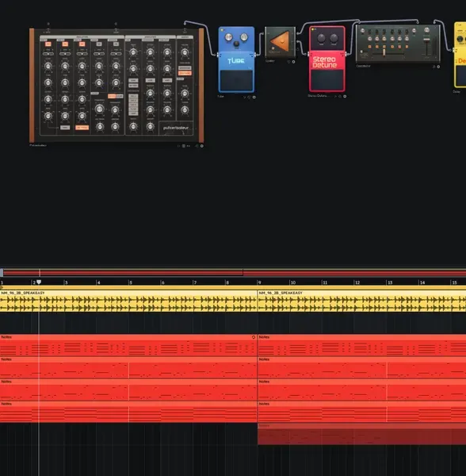Viewport: 466px width, 476px height.
Task: Open settings icon below Pulverisateur synth
Action: [x=202, y=146]
